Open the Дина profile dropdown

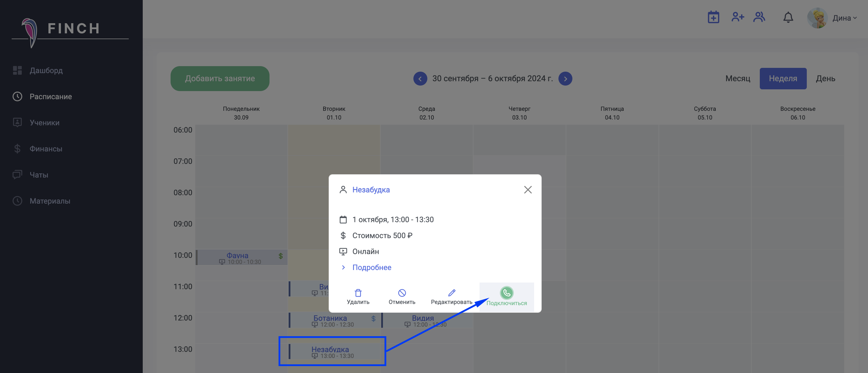845,18
